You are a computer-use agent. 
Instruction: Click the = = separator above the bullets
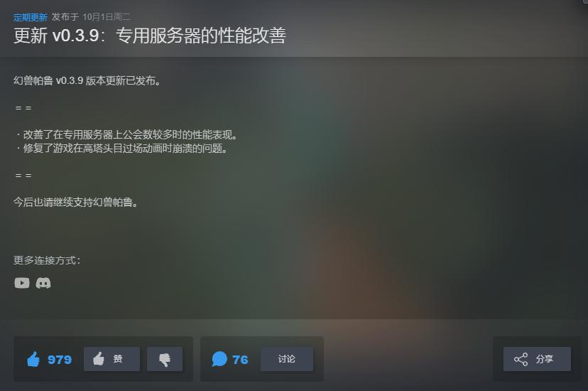(x=23, y=108)
